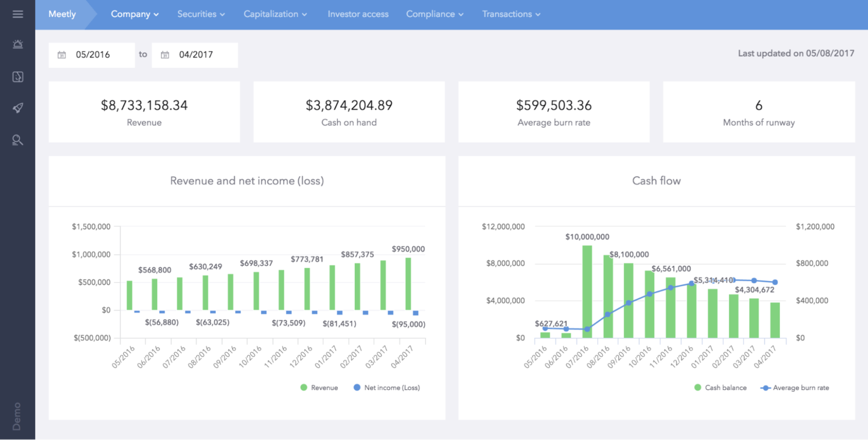Click calendar icon beside 04/2017
Screen dimensions: 868x440
[165, 55]
